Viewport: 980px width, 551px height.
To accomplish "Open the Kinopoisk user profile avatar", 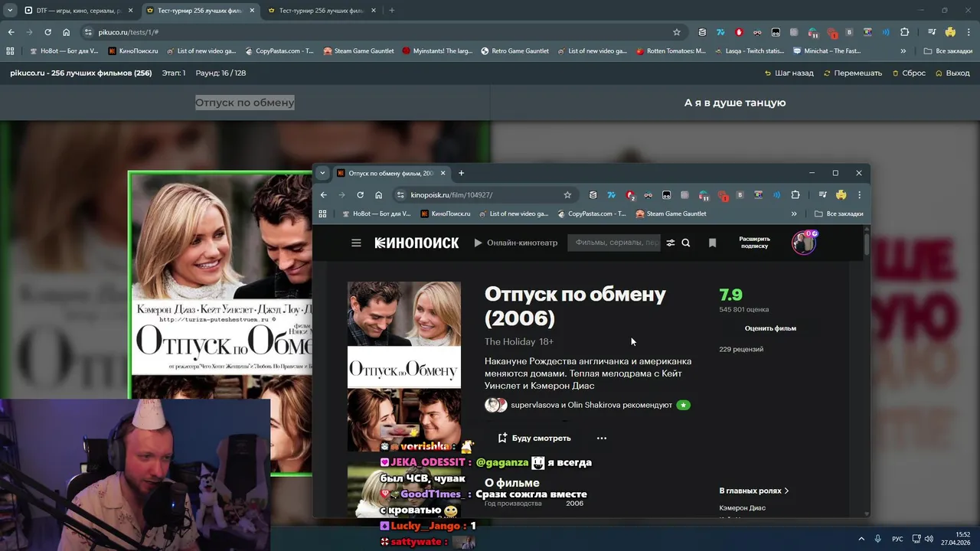I will [804, 243].
